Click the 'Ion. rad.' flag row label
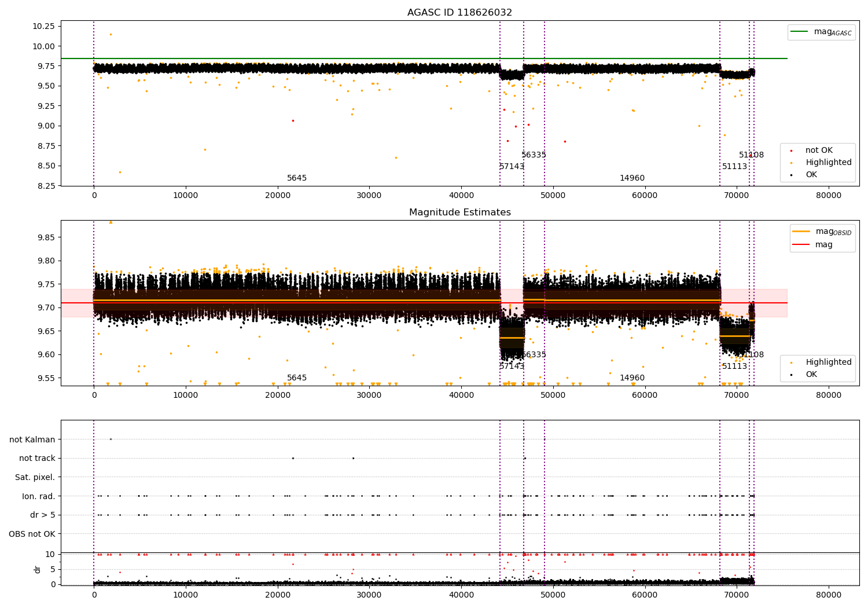 tap(39, 496)
